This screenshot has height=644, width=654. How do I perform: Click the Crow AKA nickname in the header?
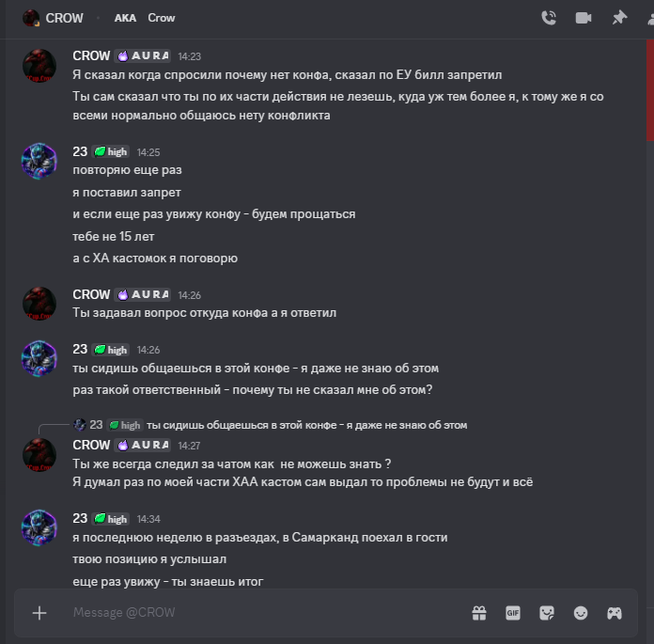pos(162,18)
